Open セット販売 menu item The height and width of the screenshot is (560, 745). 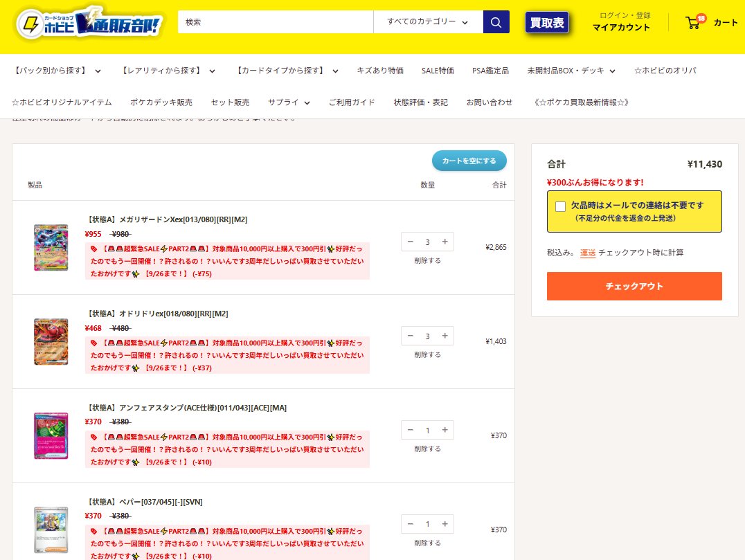point(230,102)
